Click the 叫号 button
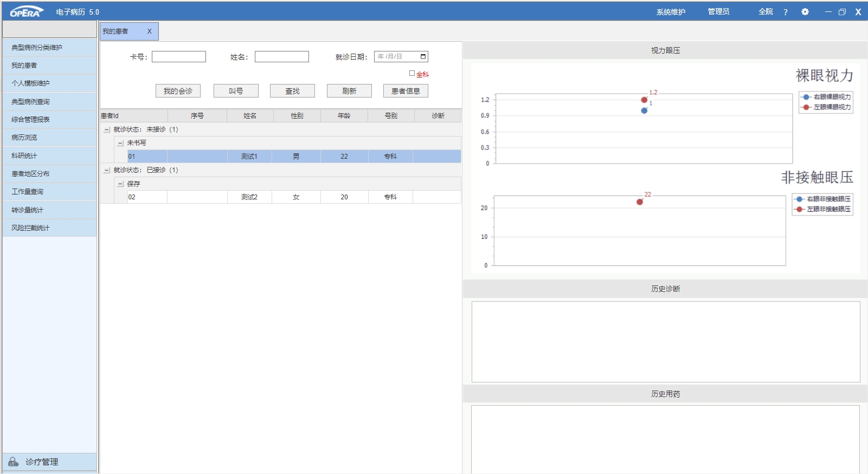The height and width of the screenshot is (474, 868). 236,91
